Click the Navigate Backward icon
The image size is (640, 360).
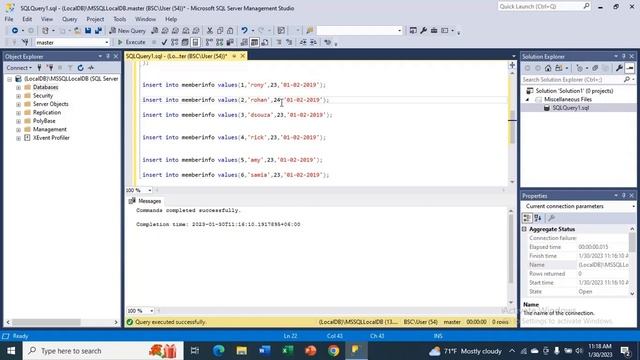pyautogui.click(x=15, y=31)
